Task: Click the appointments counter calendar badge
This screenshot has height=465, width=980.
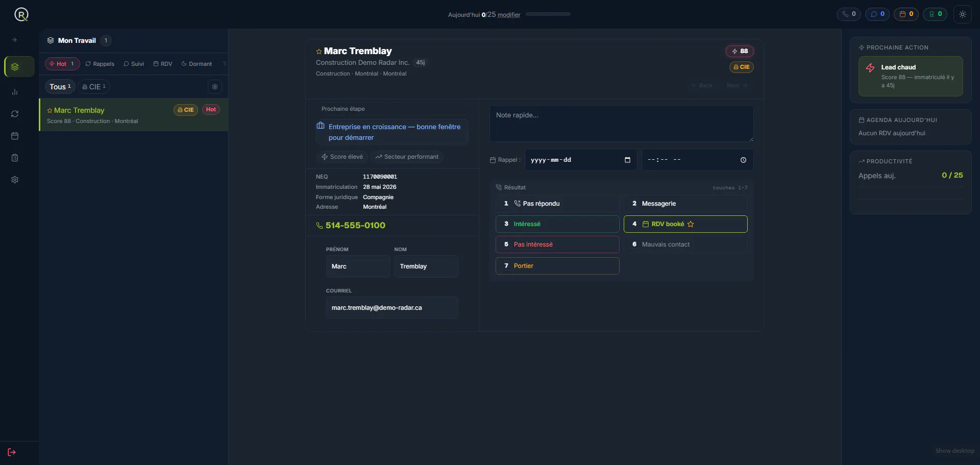Action: click(906, 14)
